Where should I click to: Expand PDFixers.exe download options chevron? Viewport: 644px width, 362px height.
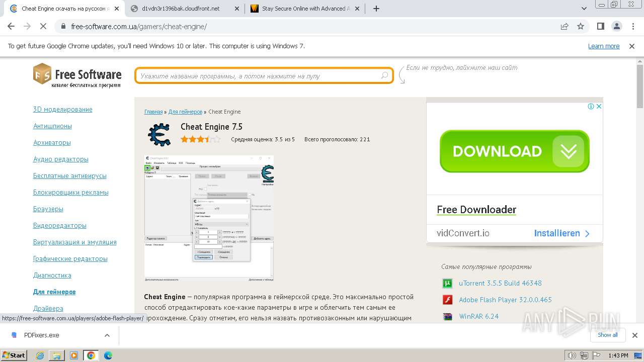[x=107, y=335]
